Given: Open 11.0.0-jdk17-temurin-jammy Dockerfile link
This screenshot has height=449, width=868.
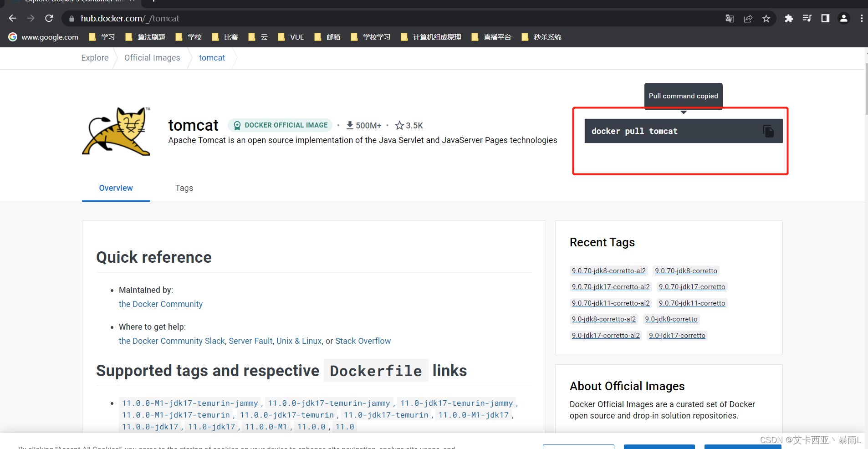Looking at the screenshot, I should 329,403.
